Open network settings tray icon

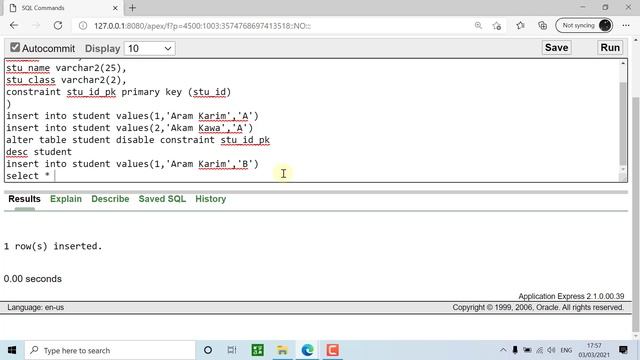(540, 350)
